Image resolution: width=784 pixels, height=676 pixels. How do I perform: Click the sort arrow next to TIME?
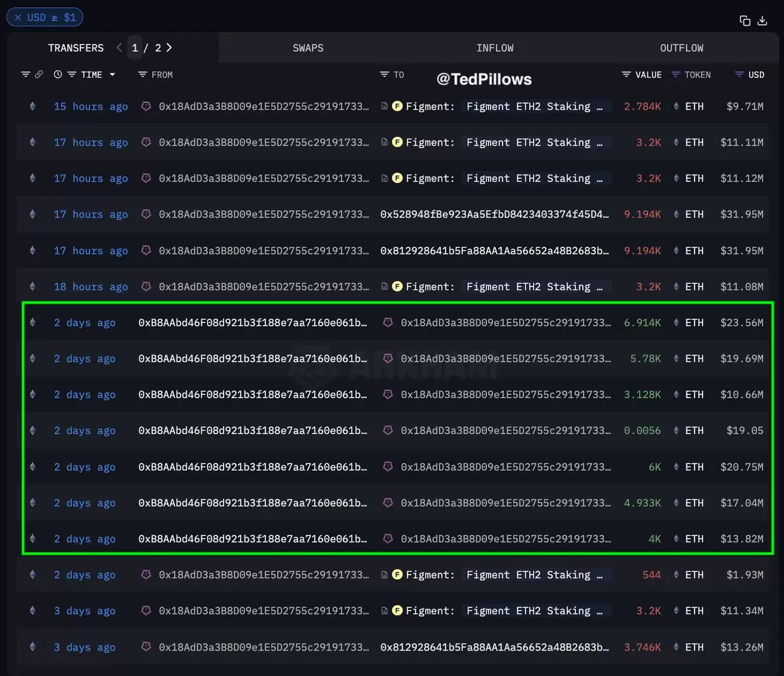pyautogui.click(x=112, y=75)
